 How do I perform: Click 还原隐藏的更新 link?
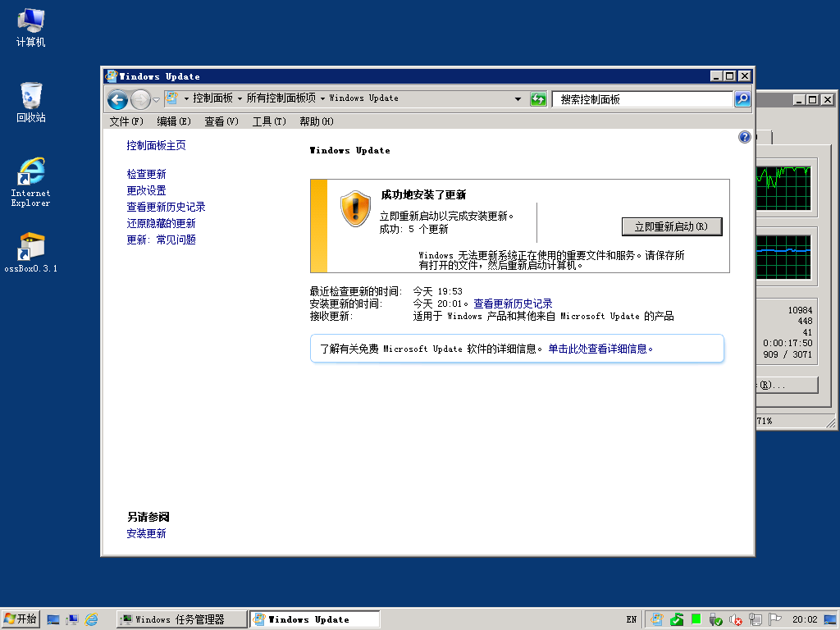click(x=162, y=223)
